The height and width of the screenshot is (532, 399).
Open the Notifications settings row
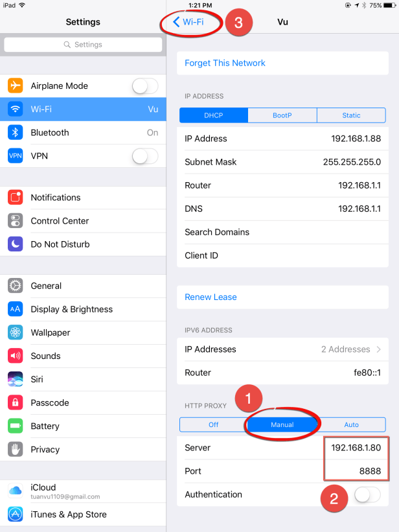coord(83,198)
